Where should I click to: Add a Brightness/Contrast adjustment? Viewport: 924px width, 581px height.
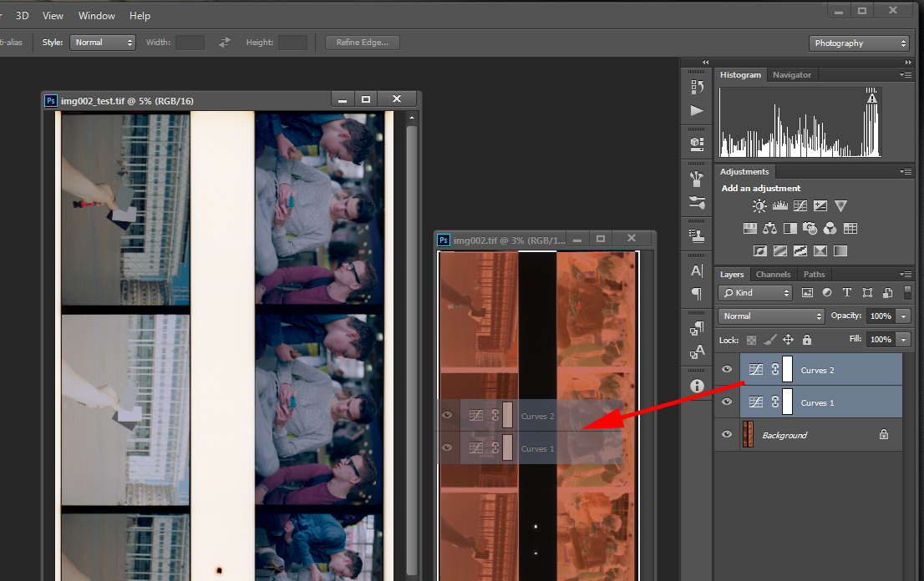759,205
